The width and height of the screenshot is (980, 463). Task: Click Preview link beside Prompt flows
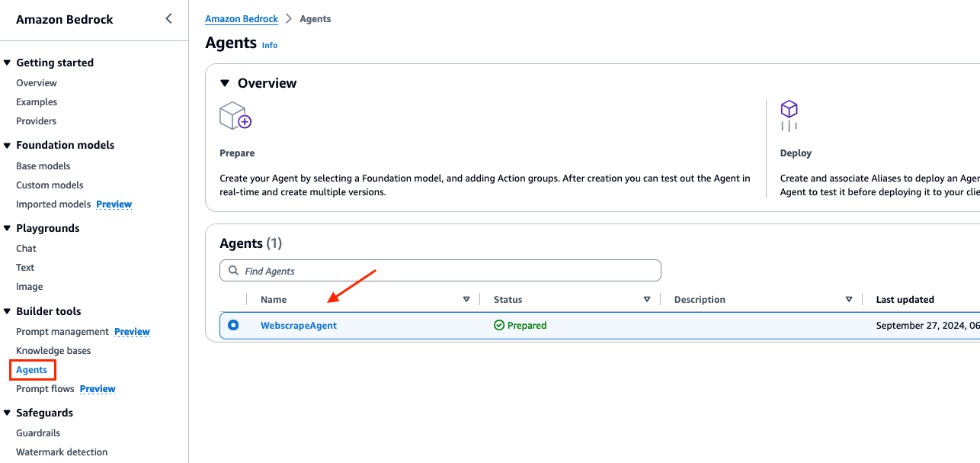point(98,389)
